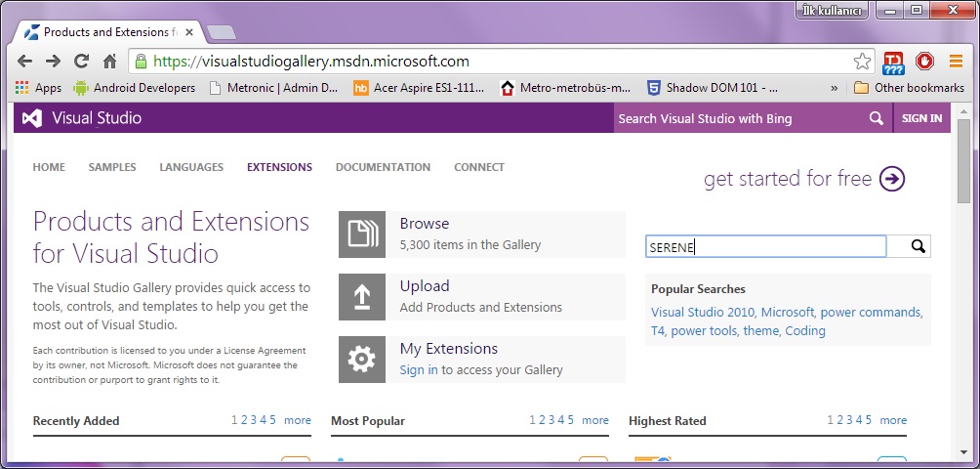Click into the SERENE search text field
This screenshot has height=469, width=980.
(x=766, y=247)
